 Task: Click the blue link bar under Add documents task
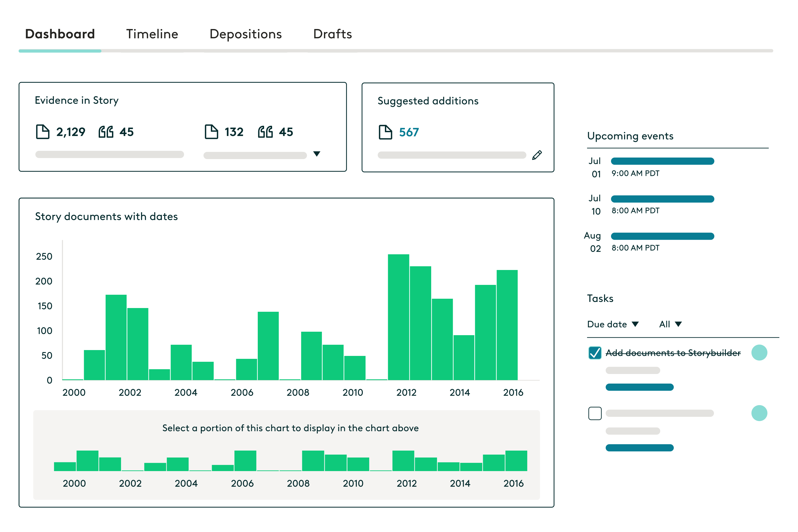[x=639, y=387]
